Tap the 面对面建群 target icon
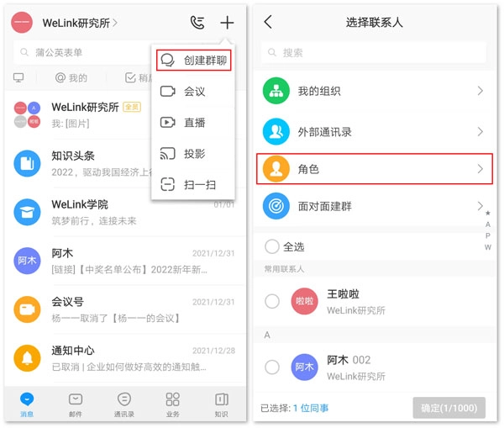 click(x=275, y=205)
